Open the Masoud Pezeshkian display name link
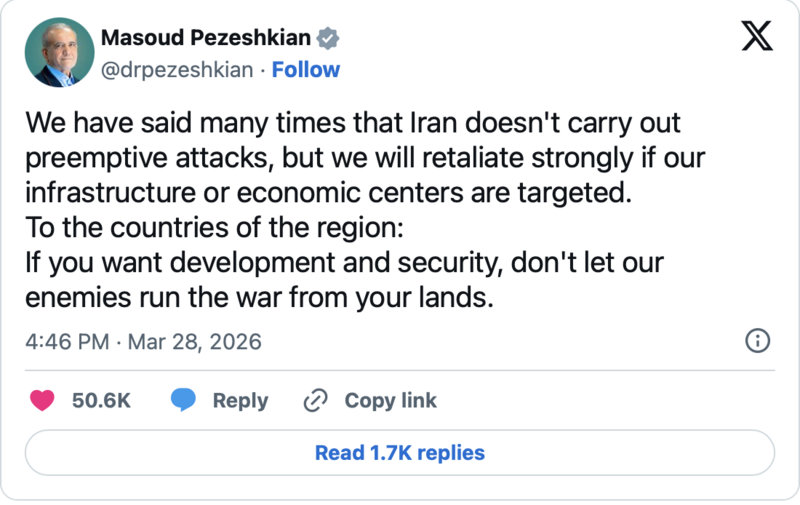800x505 pixels. coord(205,38)
